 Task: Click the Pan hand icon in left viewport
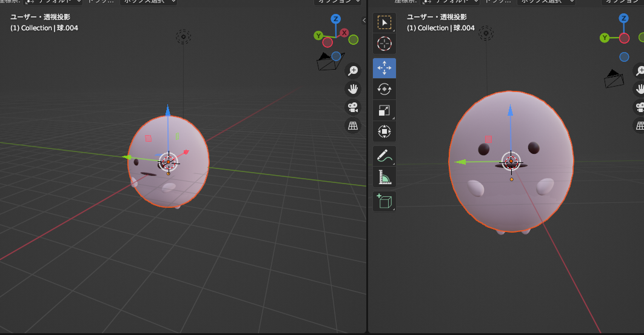pyautogui.click(x=353, y=89)
